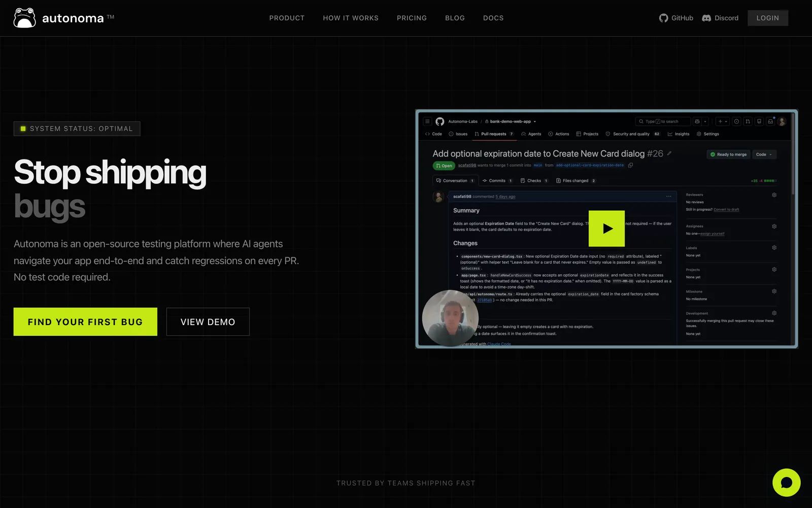Open the GitHub icon in the site header
Viewport: 812px width, 508px height.
(x=663, y=18)
